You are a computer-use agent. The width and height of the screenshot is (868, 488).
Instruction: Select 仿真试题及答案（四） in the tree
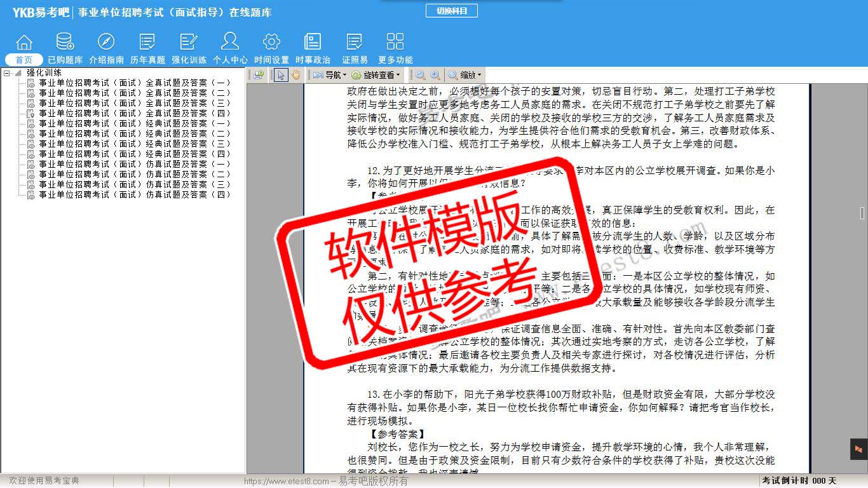coord(134,194)
